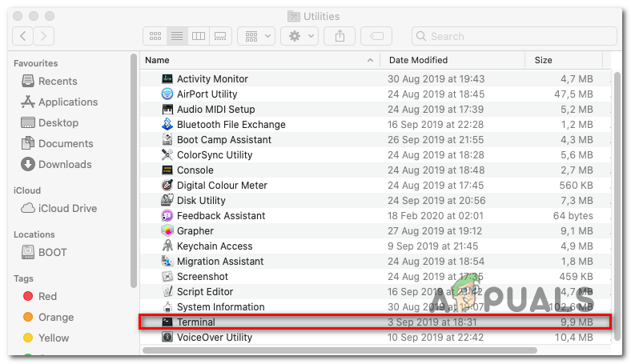Click the "47,5 MB" size value
Screen dimensions: 631x364
[x=573, y=94]
